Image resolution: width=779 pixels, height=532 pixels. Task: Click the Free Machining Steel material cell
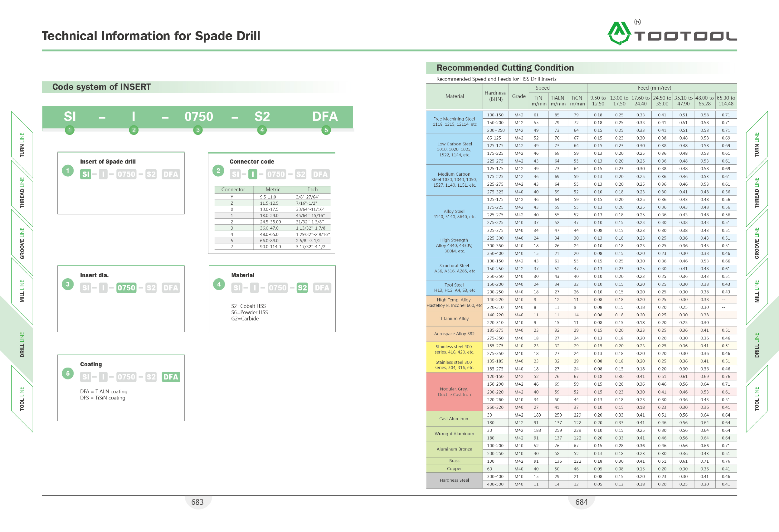(x=454, y=122)
